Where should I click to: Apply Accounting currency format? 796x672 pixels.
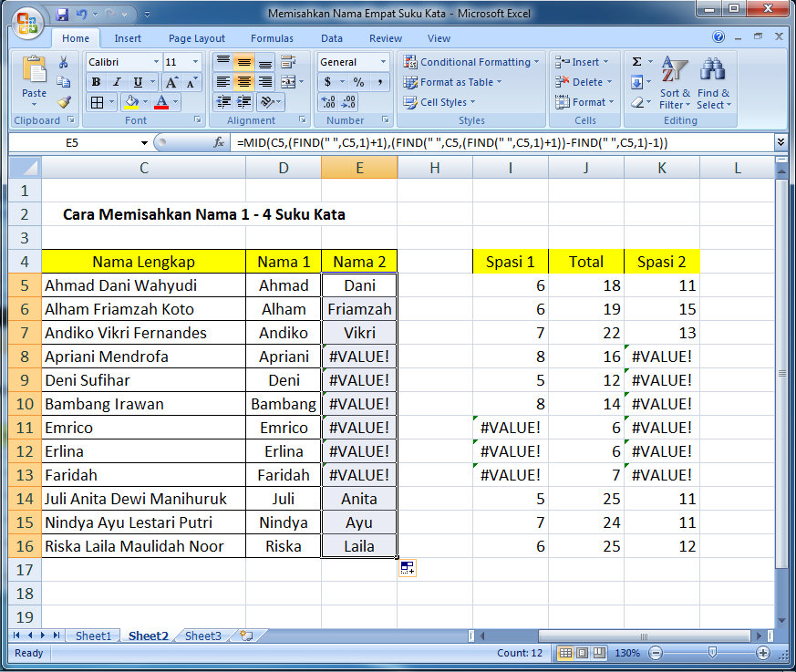pyautogui.click(x=328, y=82)
